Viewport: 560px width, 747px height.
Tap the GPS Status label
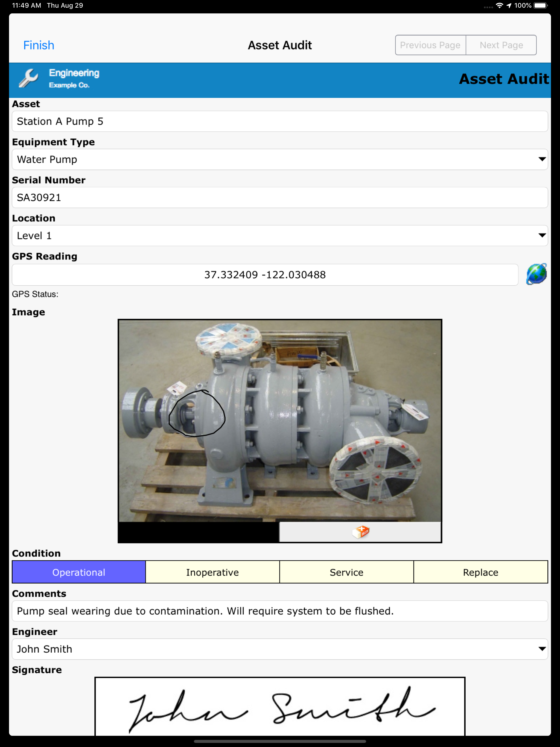(35, 294)
